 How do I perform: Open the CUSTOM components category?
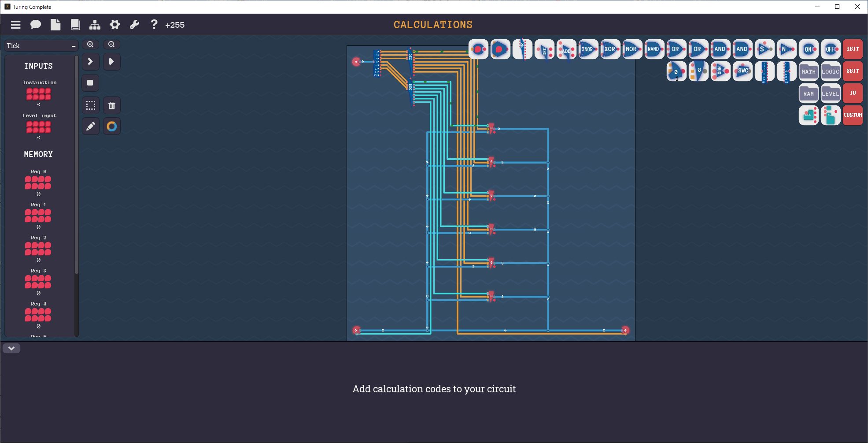(853, 115)
